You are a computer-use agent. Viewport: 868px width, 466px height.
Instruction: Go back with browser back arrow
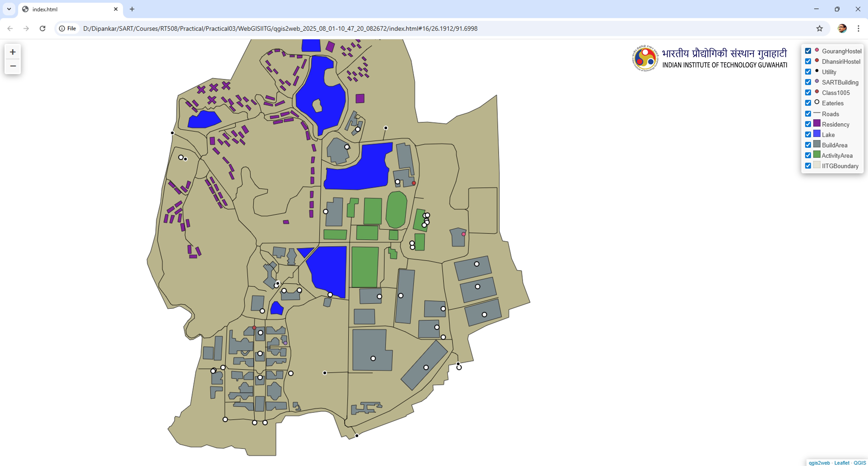click(x=10, y=28)
